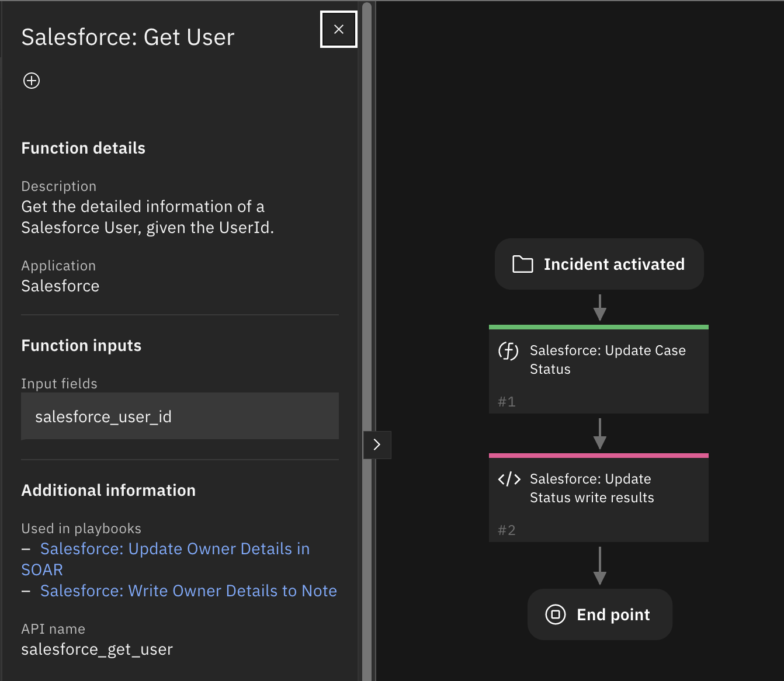This screenshot has width=784, height=681.
Task: Collapse the side panel with chevron arrow
Action: pos(377,444)
